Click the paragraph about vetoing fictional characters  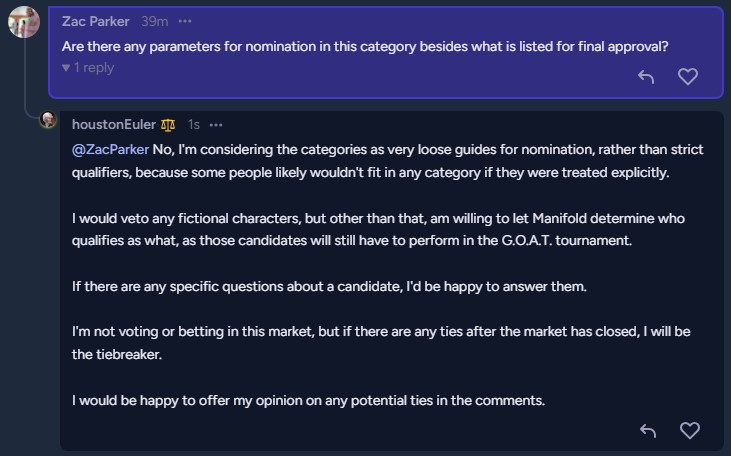pos(378,229)
